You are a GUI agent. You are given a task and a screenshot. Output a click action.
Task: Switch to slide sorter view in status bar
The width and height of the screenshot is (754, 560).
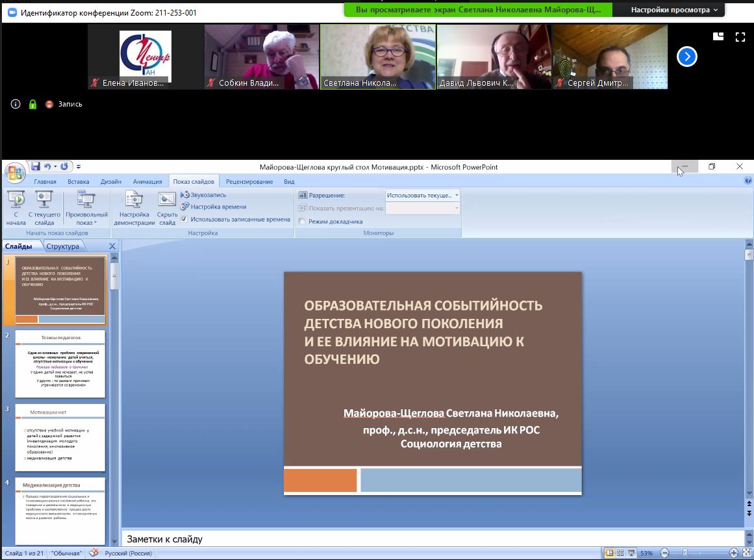[x=620, y=554]
